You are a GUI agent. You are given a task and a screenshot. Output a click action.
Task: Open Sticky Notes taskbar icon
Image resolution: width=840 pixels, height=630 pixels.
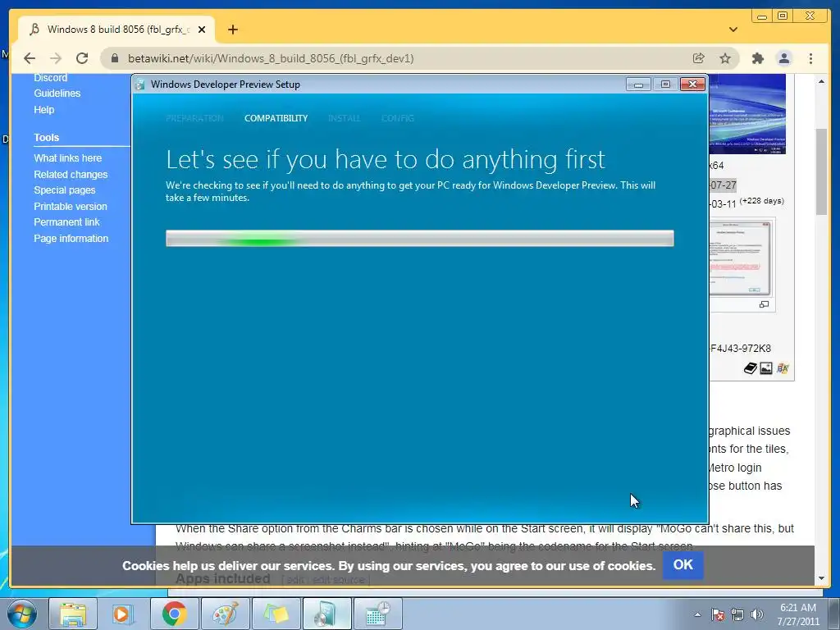pos(276,614)
